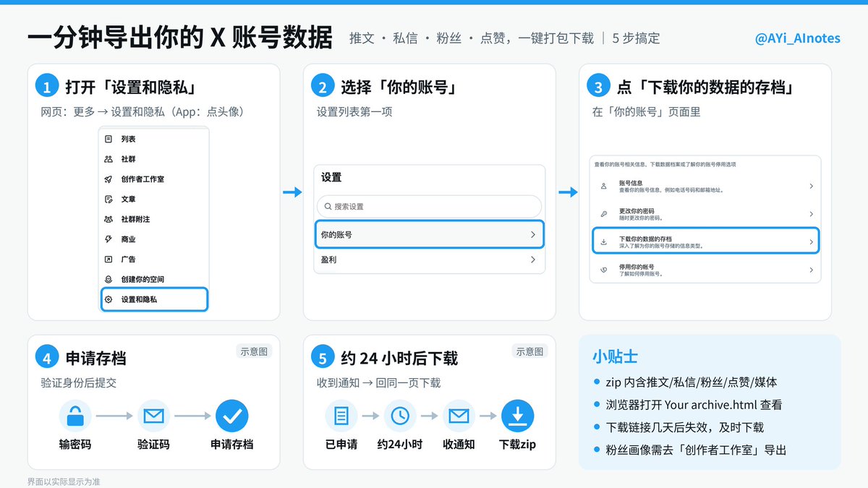The height and width of the screenshot is (488, 868).
Task: Click the 文章 articles icon
Action: (109, 199)
